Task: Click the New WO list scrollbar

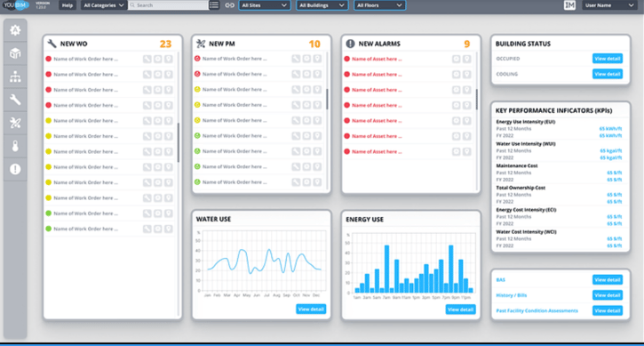Action: pyautogui.click(x=179, y=142)
